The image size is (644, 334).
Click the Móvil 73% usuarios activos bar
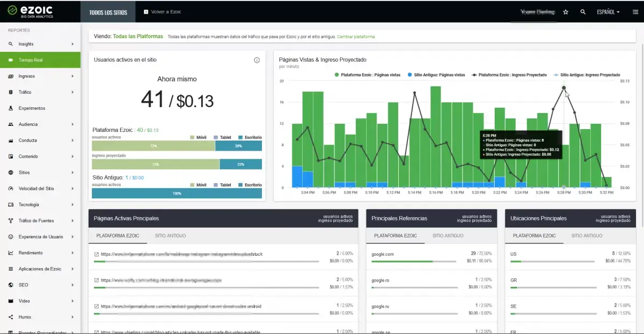(x=153, y=146)
